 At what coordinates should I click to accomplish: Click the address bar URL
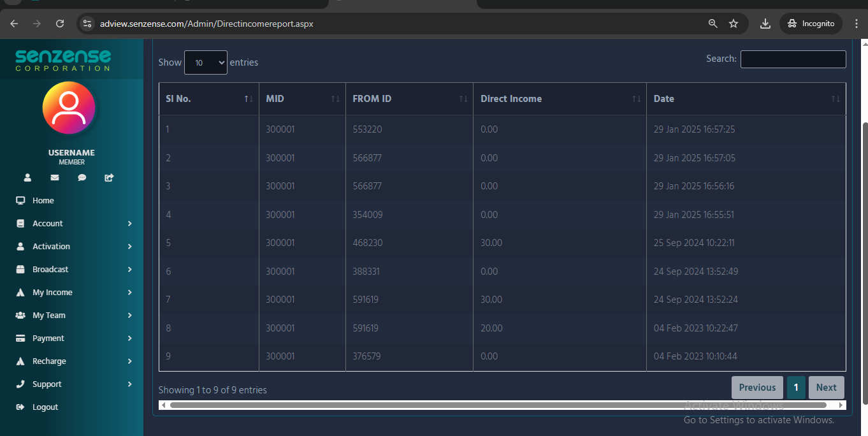coord(206,24)
